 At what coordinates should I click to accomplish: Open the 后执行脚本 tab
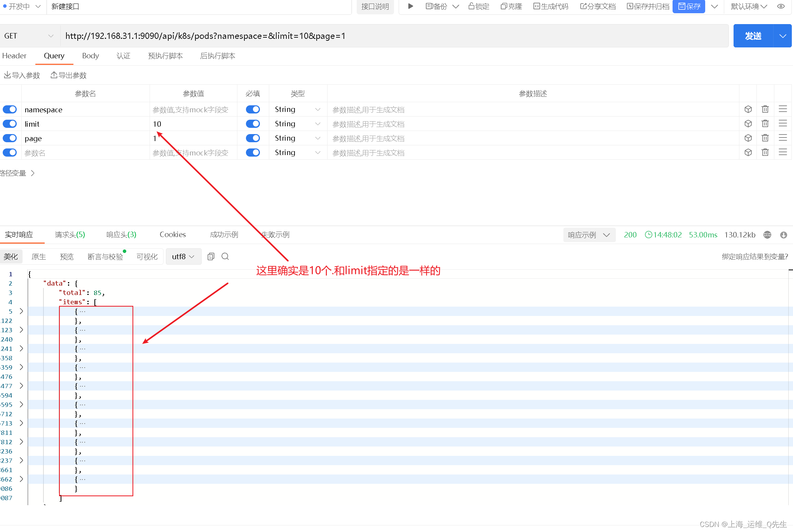(x=218, y=56)
